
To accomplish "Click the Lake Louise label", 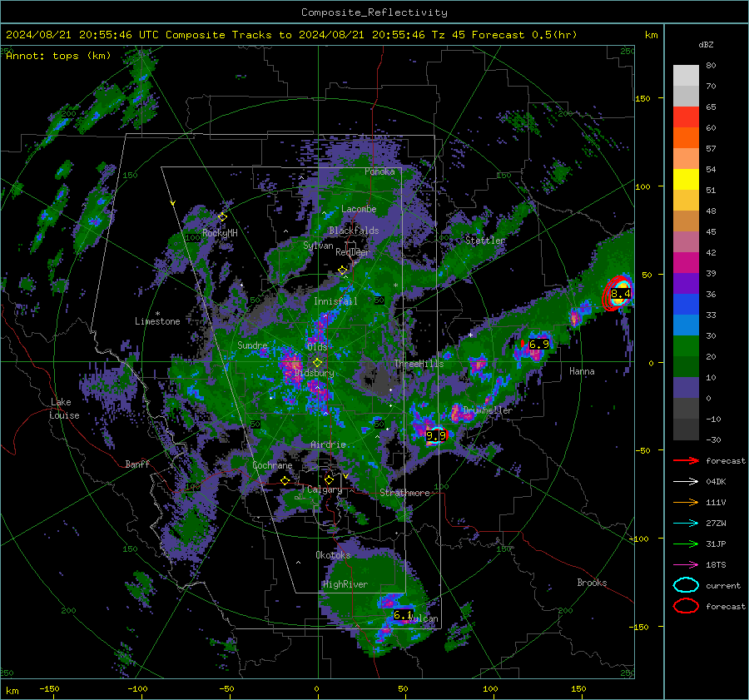I will (65, 409).
